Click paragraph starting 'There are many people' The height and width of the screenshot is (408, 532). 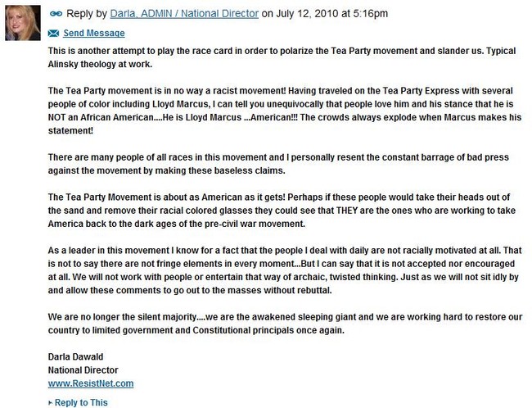click(278, 164)
